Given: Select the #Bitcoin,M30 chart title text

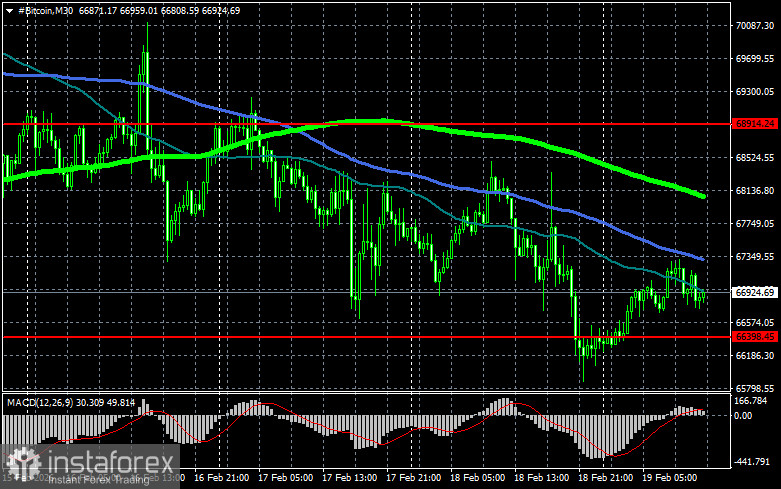Looking at the screenshot, I should click(45, 10).
